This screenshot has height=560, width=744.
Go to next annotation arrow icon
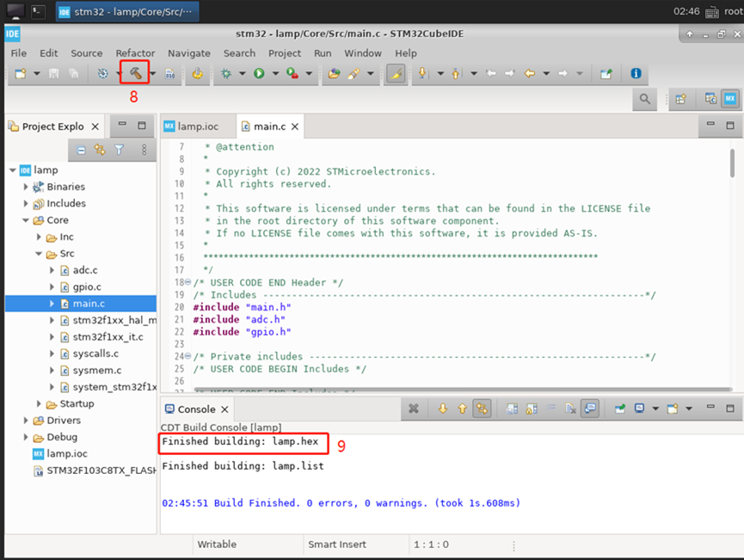(x=421, y=74)
